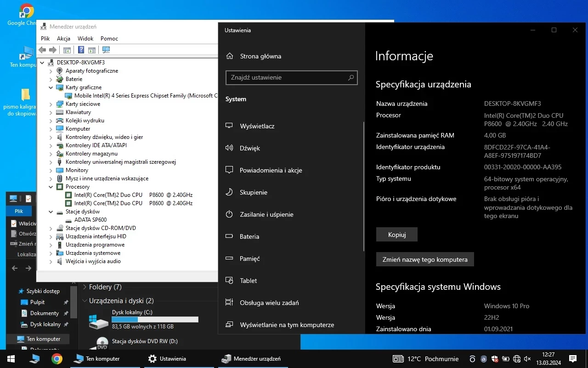This screenshot has width=588, height=368.
Task: Collapse the Procesory tree node
Action: [x=51, y=187]
